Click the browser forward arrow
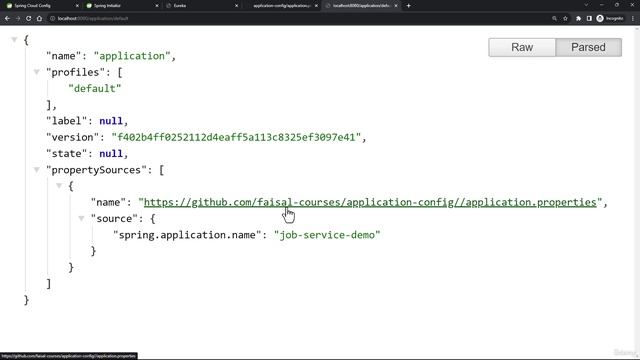Screen dimensions: 640x360 [18, 18]
